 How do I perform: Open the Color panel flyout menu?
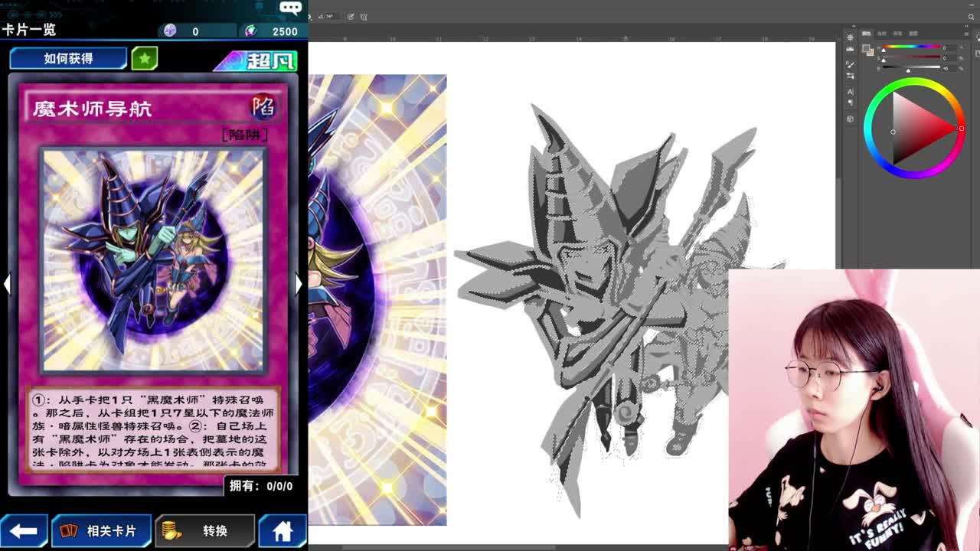(x=966, y=34)
